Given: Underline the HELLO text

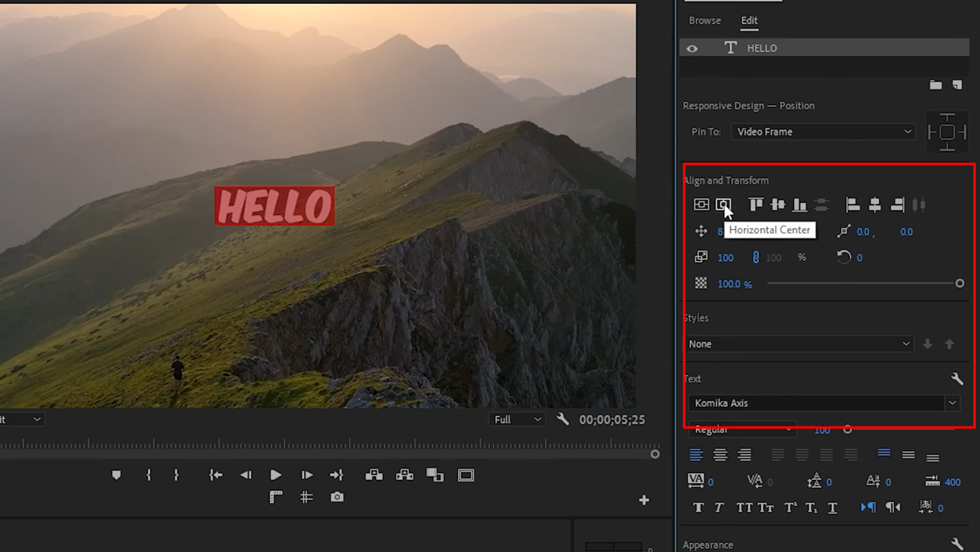Looking at the screenshot, I should click(x=831, y=507).
